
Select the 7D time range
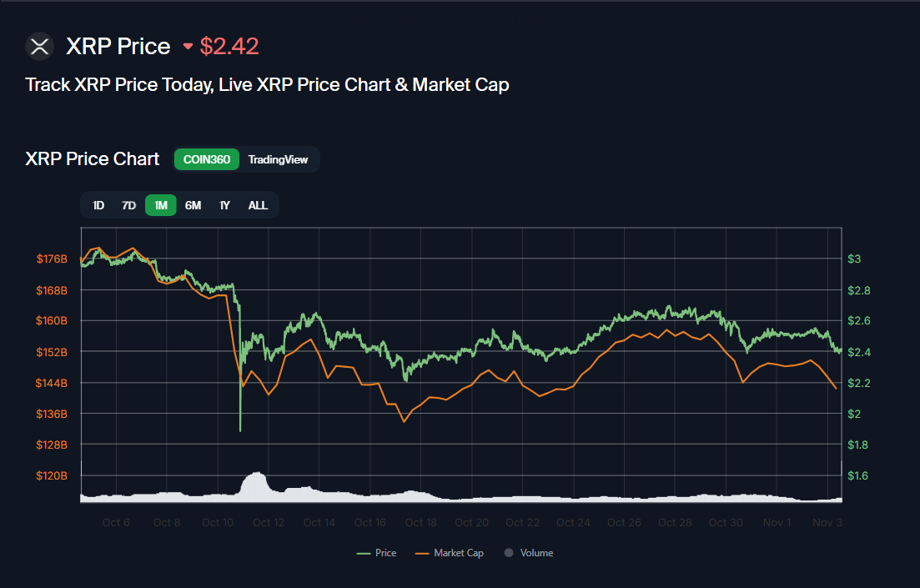(x=128, y=205)
